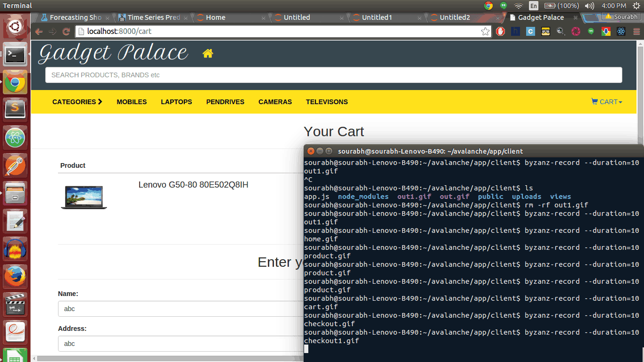Open the React developer tools extension

pyautogui.click(x=621, y=32)
